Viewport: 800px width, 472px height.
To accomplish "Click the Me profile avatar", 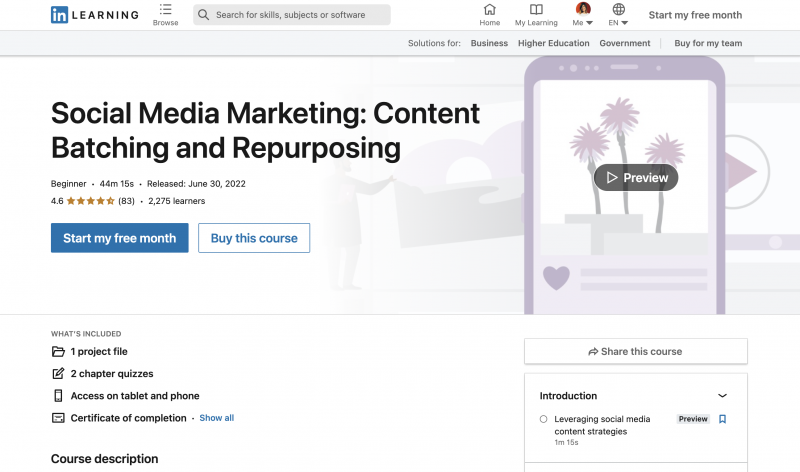I will (x=583, y=9).
